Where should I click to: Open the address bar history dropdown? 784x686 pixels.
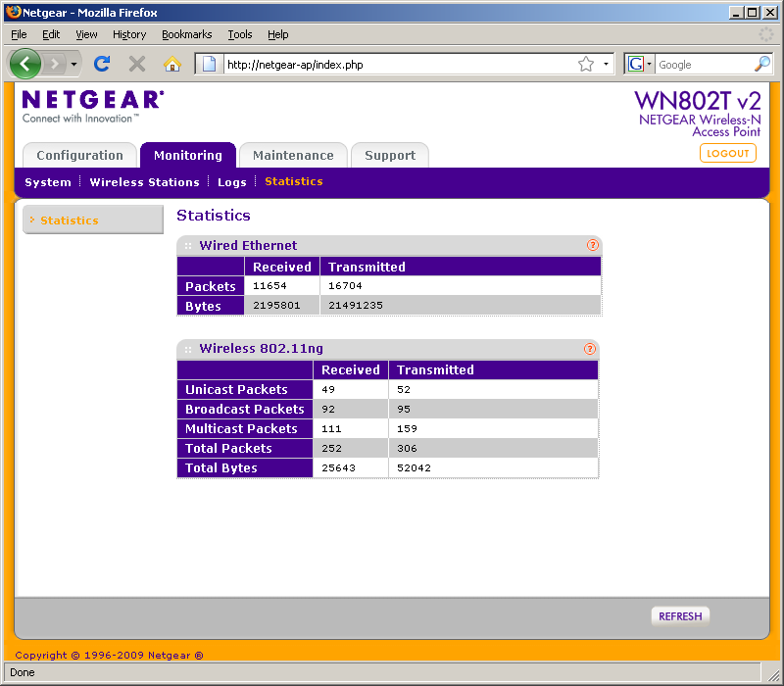606,64
